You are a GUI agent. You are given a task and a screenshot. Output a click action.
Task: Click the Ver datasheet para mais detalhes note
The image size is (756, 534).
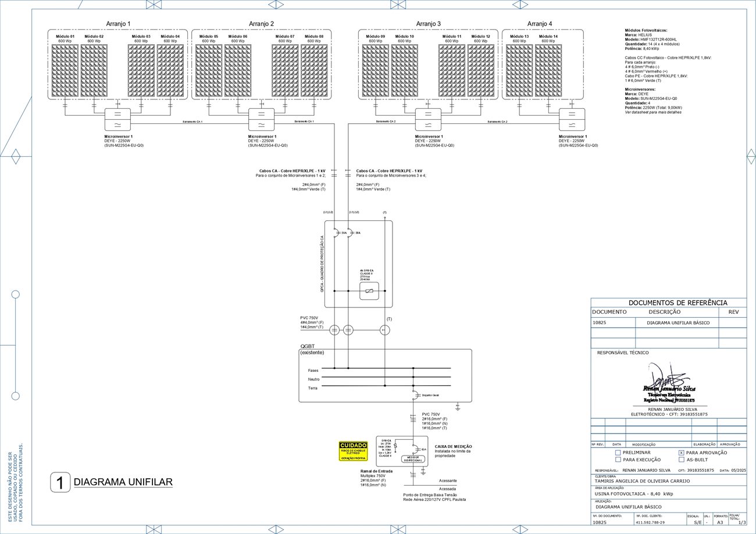[653, 112]
